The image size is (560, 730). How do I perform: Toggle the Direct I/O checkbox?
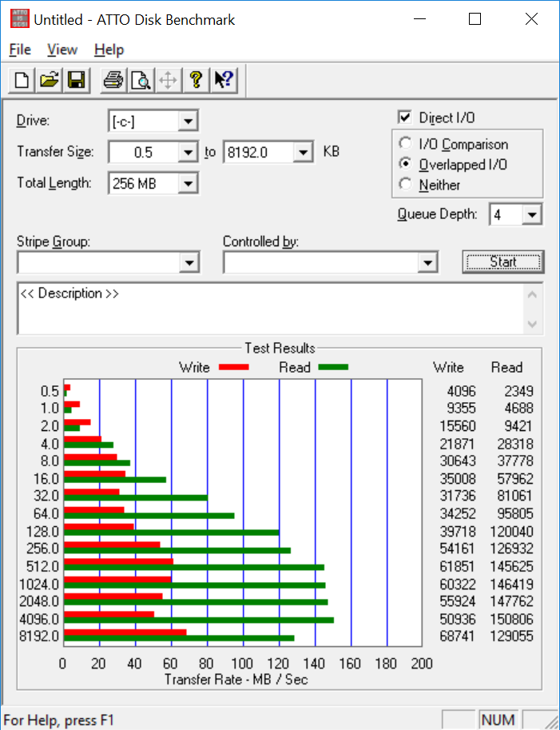tap(405, 118)
